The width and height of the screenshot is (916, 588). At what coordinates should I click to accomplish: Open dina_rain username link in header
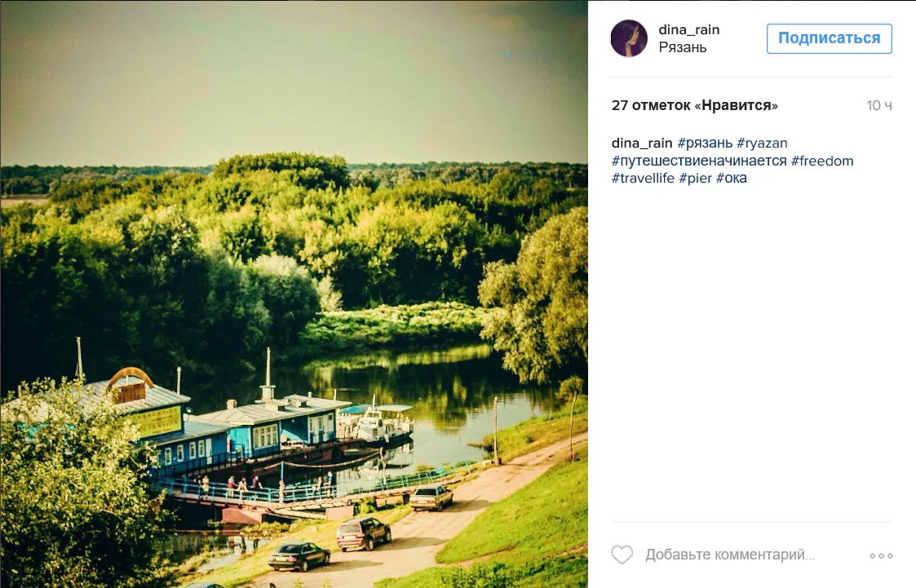[688, 30]
